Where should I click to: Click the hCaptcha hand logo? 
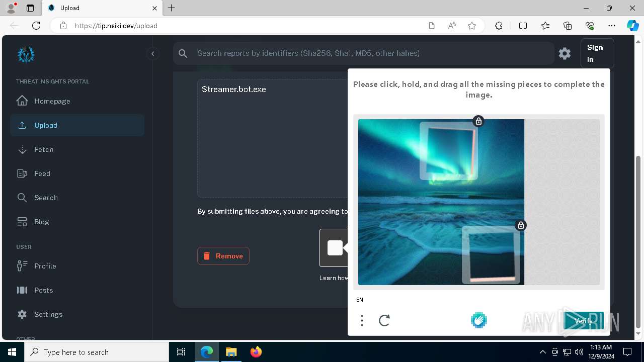479,320
